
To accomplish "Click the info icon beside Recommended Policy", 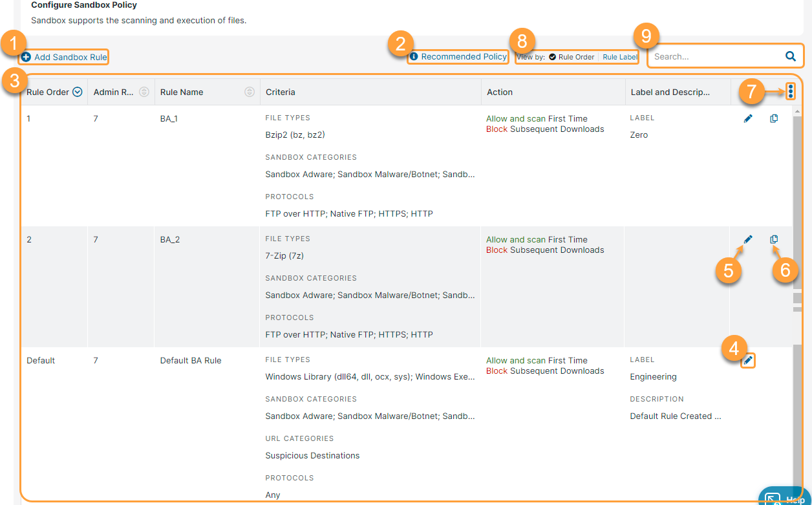I will click(x=412, y=56).
